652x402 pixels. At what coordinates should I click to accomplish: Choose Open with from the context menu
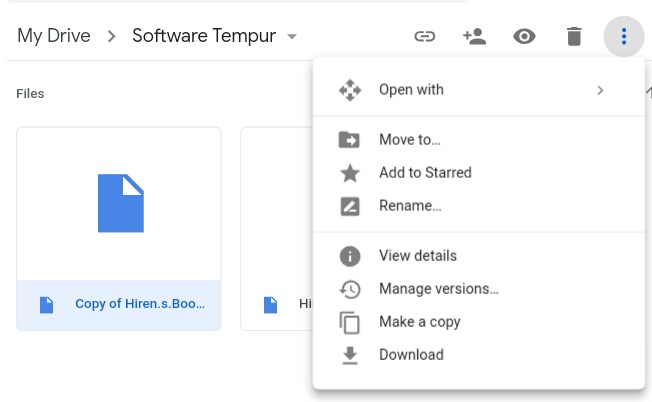coord(479,90)
